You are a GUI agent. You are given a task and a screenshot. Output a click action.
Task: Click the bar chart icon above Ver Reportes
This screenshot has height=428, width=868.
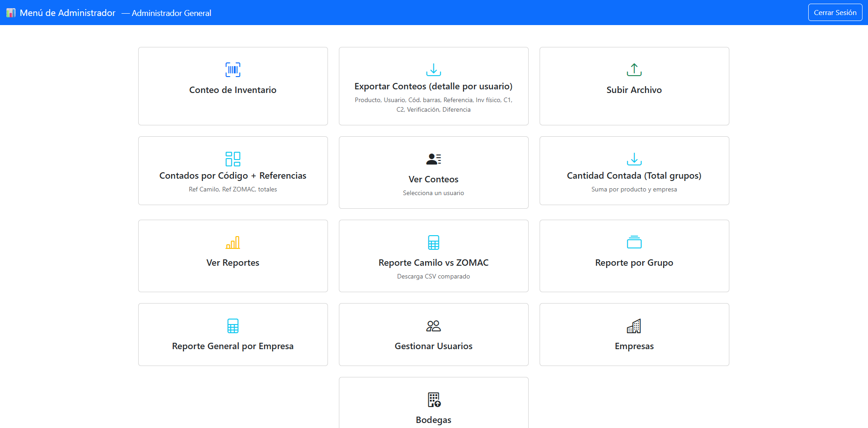233,242
